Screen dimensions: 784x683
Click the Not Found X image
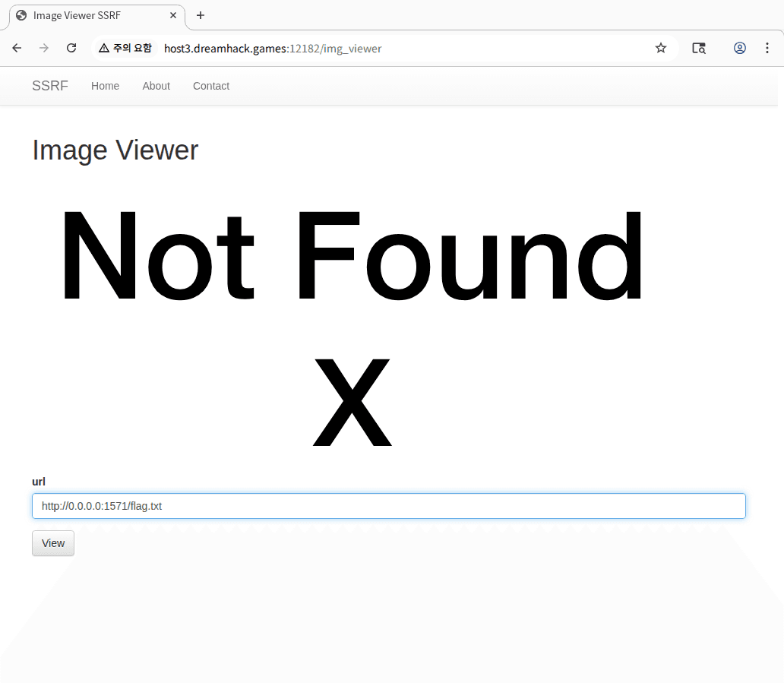pyautogui.click(x=352, y=327)
